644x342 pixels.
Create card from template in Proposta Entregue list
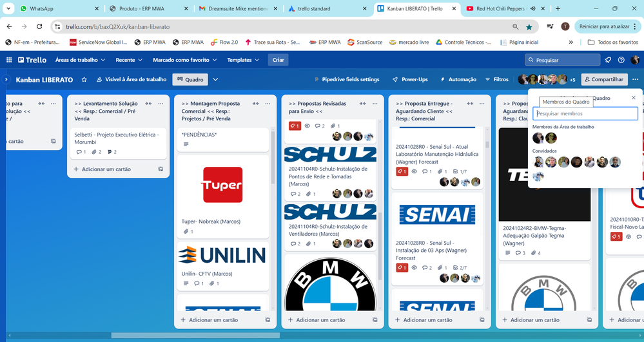[x=482, y=320]
